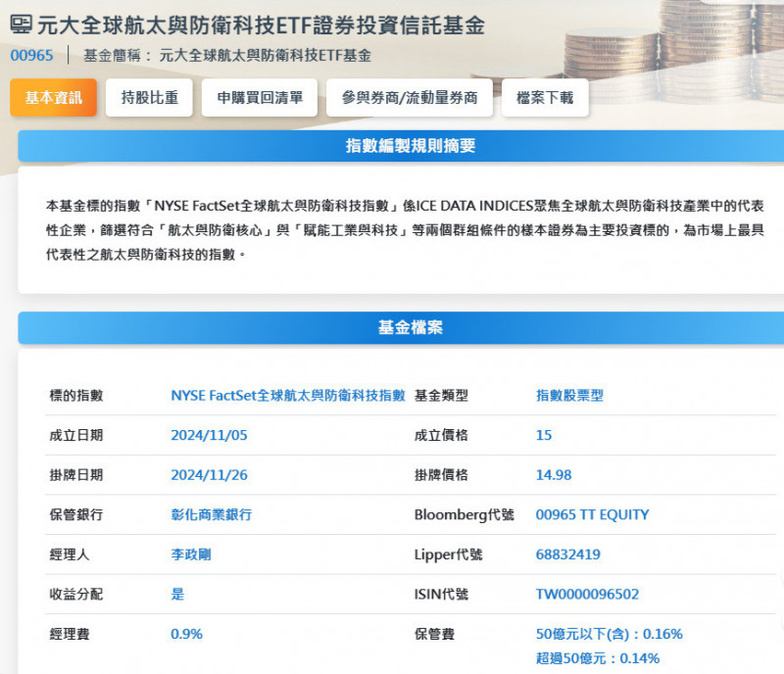Click the 收益分配 value 是

coord(177,594)
